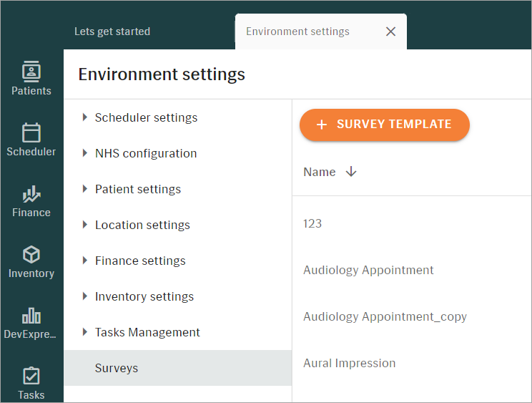Image resolution: width=532 pixels, height=403 pixels.
Task: Add a new survey template
Action: 385,125
